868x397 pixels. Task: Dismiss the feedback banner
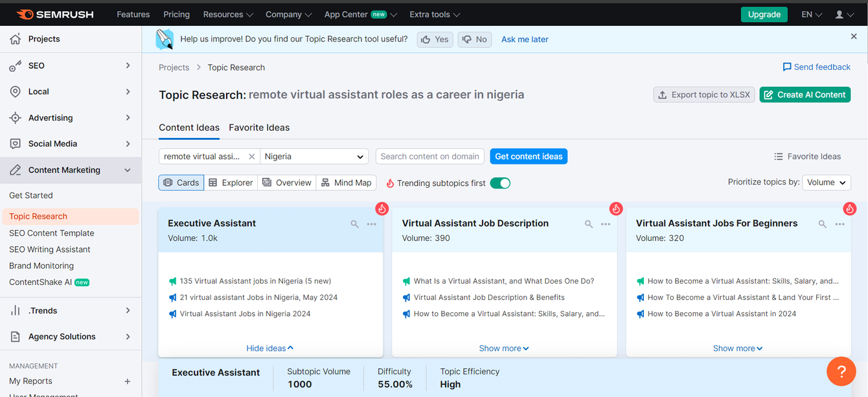(x=854, y=37)
